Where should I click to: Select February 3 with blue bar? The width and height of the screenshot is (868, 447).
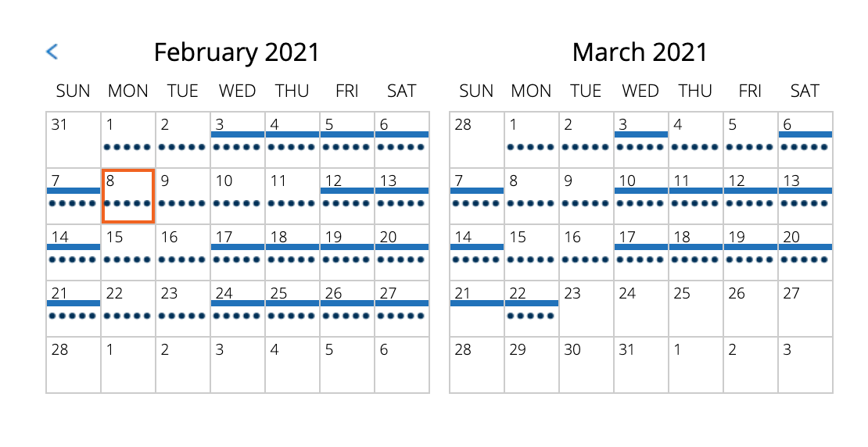pos(238,139)
